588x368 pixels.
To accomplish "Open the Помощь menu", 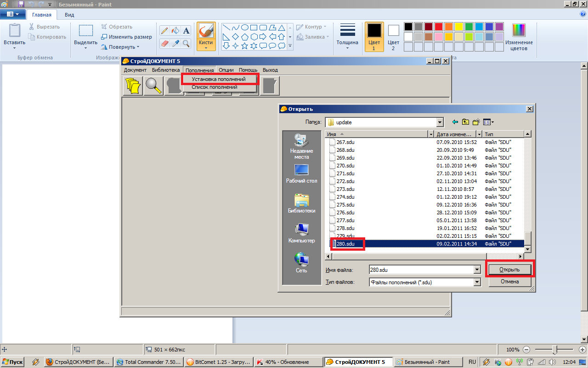I will (x=248, y=70).
